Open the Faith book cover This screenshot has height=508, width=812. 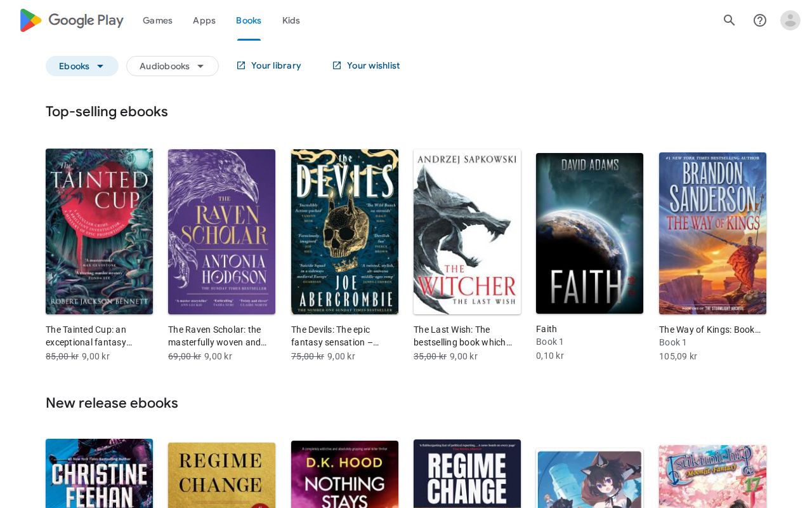pos(590,233)
